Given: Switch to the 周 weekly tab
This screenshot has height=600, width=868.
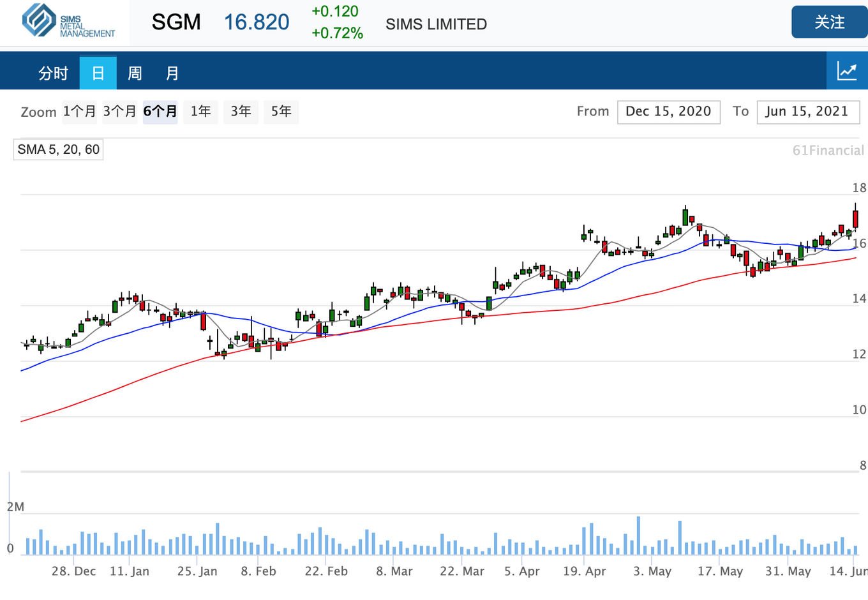Looking at the screenshot, I should click(135, 73).
